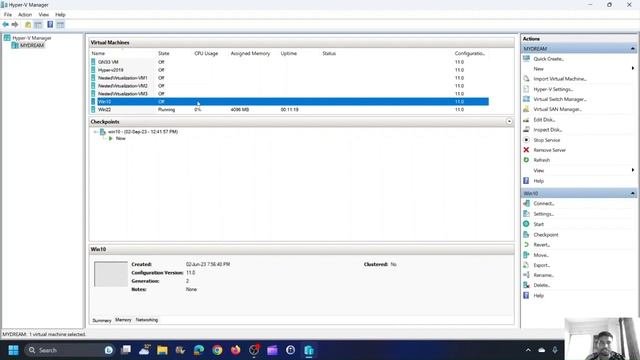Show hidden system tray icons

click(528, 350)
